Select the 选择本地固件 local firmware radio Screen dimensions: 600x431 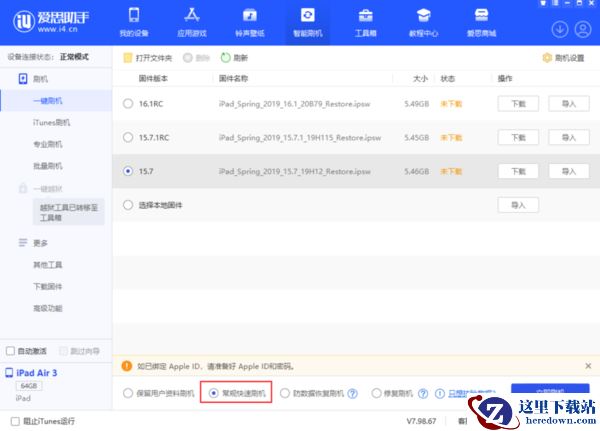coord(128,205)
